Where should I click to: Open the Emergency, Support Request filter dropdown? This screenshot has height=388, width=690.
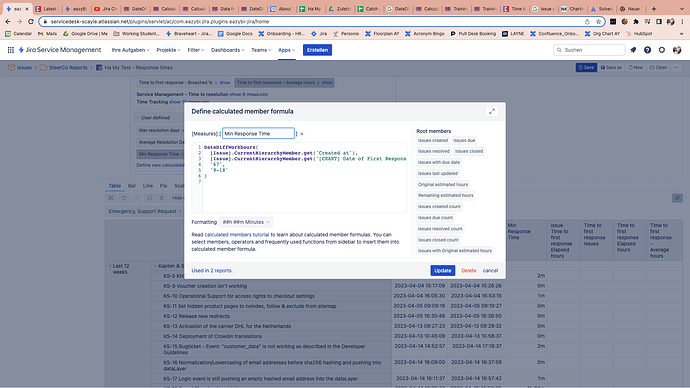(x=145, y=212)
